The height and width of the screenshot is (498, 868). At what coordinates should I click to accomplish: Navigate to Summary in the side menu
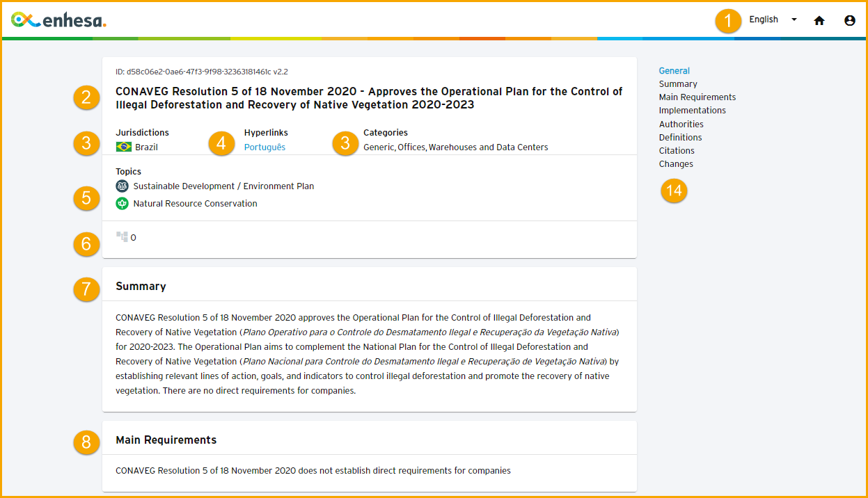[678, 84]
